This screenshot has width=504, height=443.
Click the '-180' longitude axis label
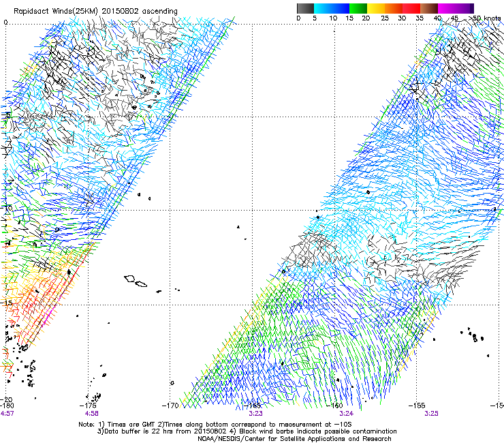(7, 406)
